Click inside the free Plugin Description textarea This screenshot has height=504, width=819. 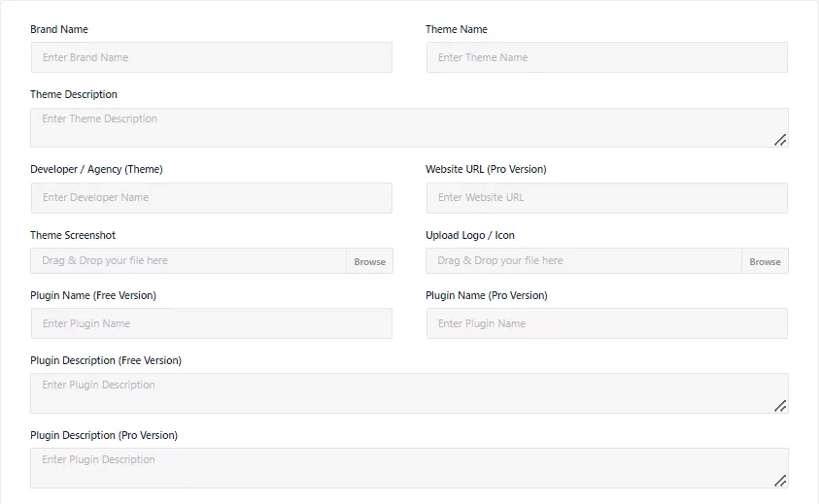(x=410, y=393)
